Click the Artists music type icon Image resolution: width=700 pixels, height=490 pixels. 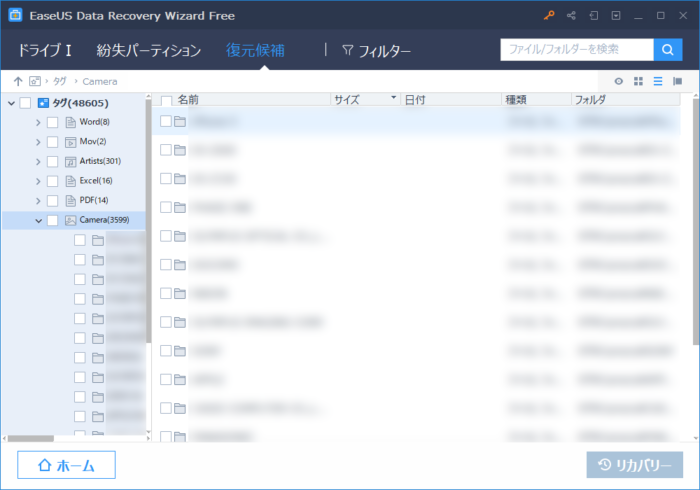pyautogui.click(x=71, y=162)
